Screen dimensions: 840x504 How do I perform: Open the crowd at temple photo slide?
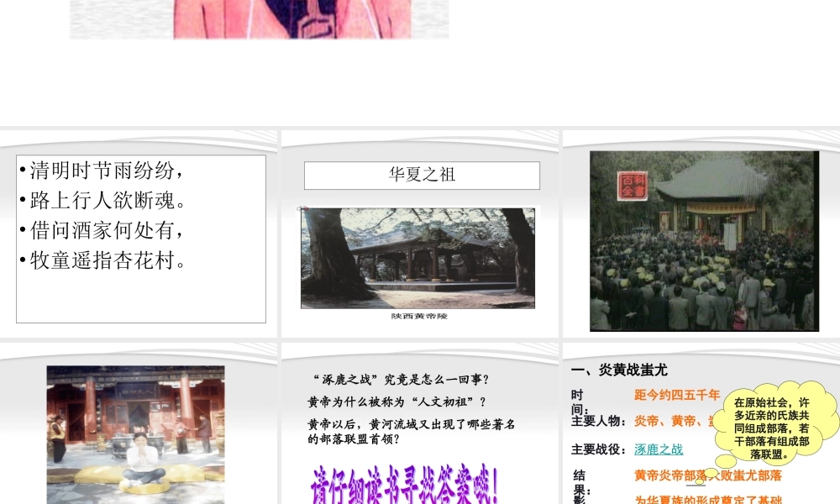tap(704, 241)
